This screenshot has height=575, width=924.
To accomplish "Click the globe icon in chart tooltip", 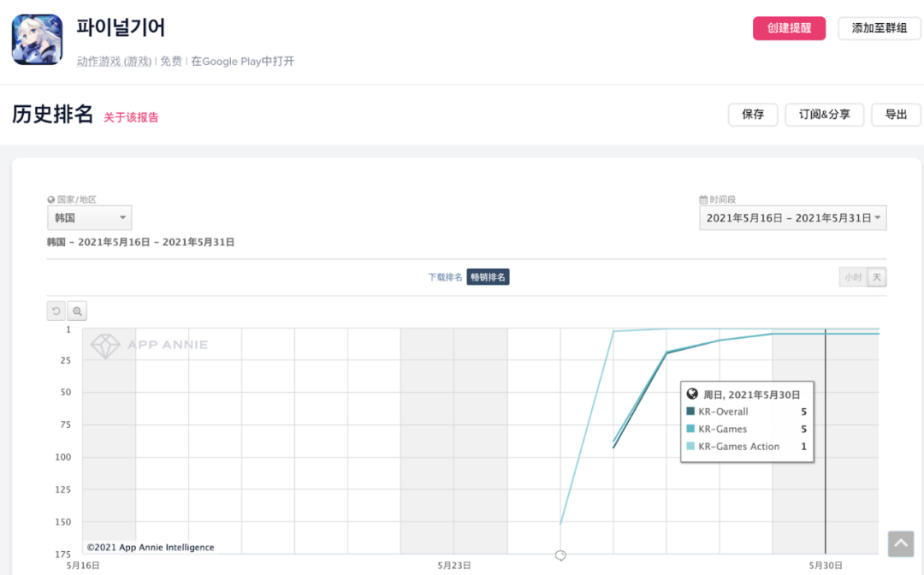I will click(692, 394).
